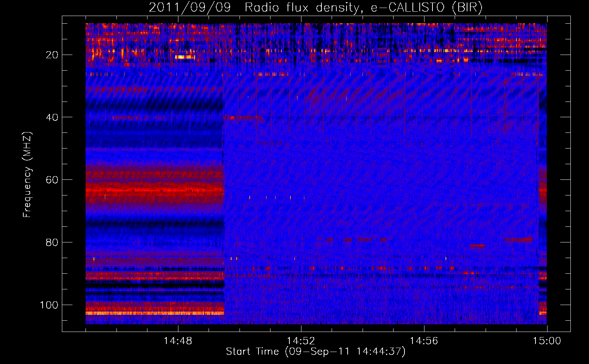This screenshot has width=589, height=364.
Task: Click the 60 MHz frequency tick label
Action: point(52,180)
